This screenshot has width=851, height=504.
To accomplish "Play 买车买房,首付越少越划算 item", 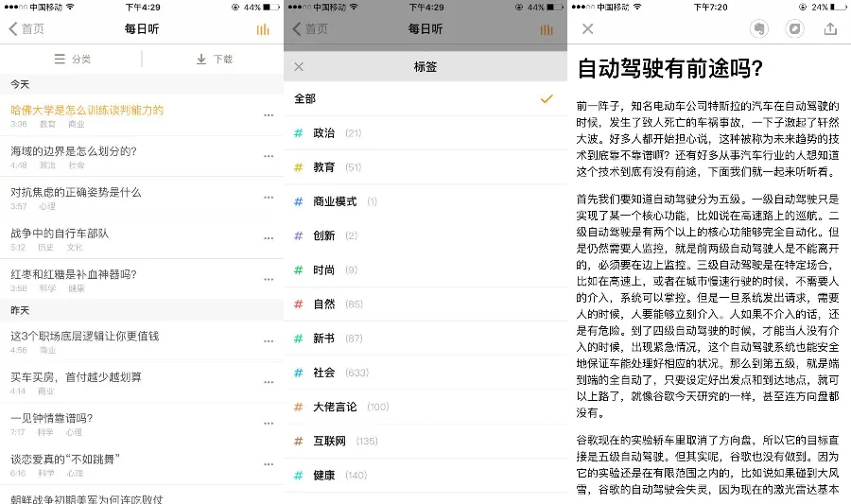I will [142, 382].
